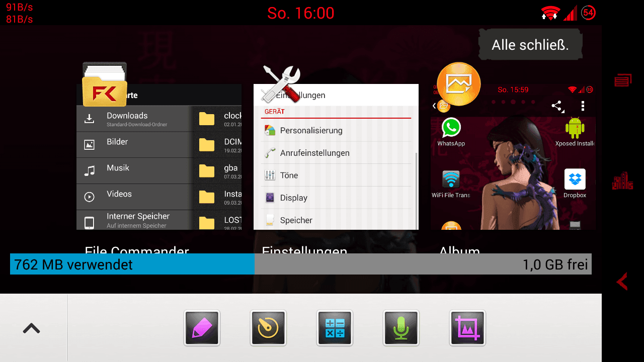
Task: Tap the battery 54 indicator
Action: tap(588, 13)
